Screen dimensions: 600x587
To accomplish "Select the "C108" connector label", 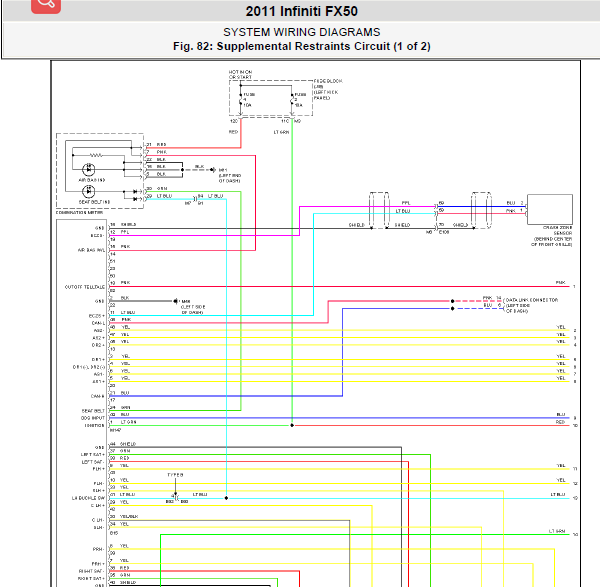I will coord(444,232).
